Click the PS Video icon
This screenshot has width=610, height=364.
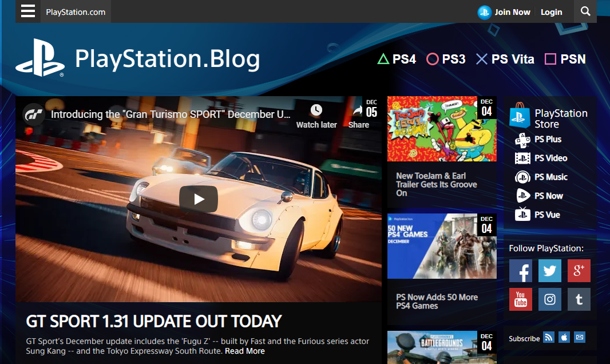522,159
